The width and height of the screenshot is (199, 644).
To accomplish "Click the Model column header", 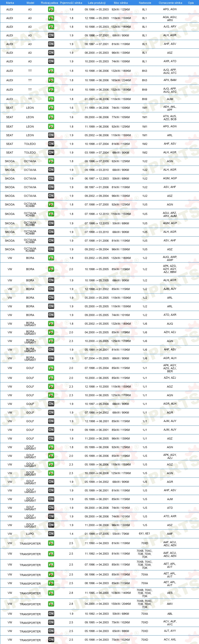I will pyautogui.click(x=30, y=3).
